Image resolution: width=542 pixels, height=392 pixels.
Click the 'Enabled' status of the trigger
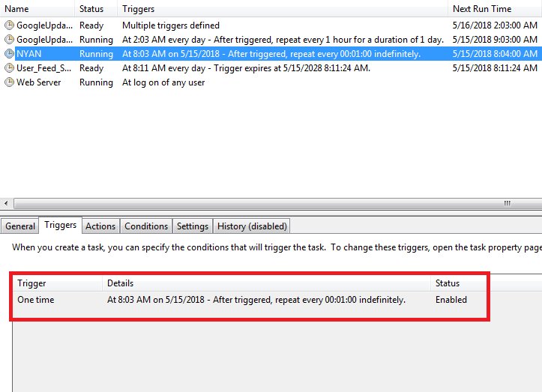pyautogui.click(x=451, y=299)
